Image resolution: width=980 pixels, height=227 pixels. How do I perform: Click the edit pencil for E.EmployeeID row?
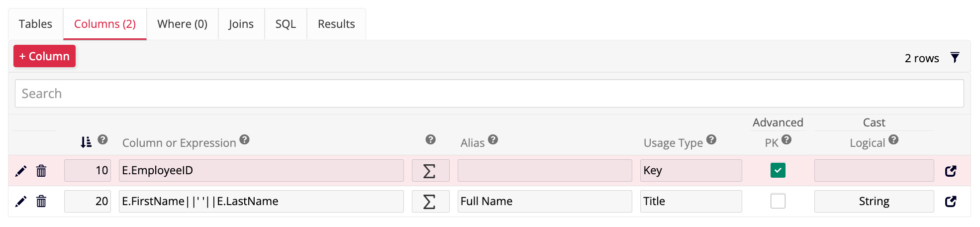(x=21, y=171)
